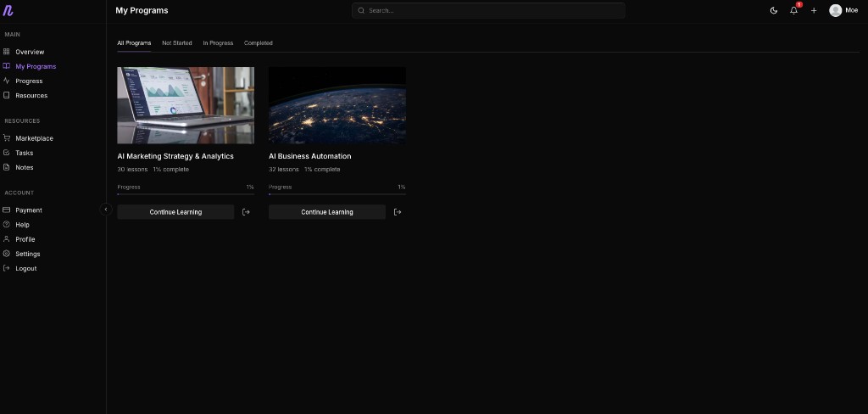Open Overview from the sidebar
Image resolution: width=868 pixels, height=414 pixels.
[x=30, y=52]
